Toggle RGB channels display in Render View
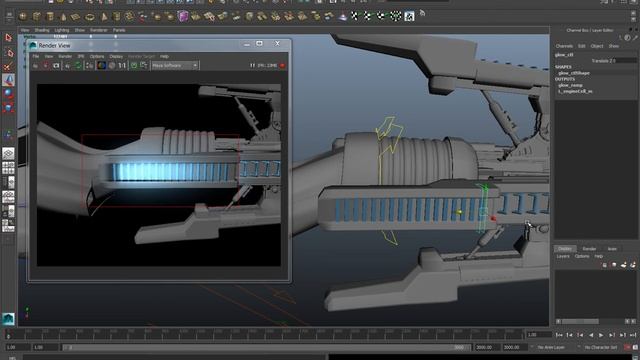 [x=101, y=65]
